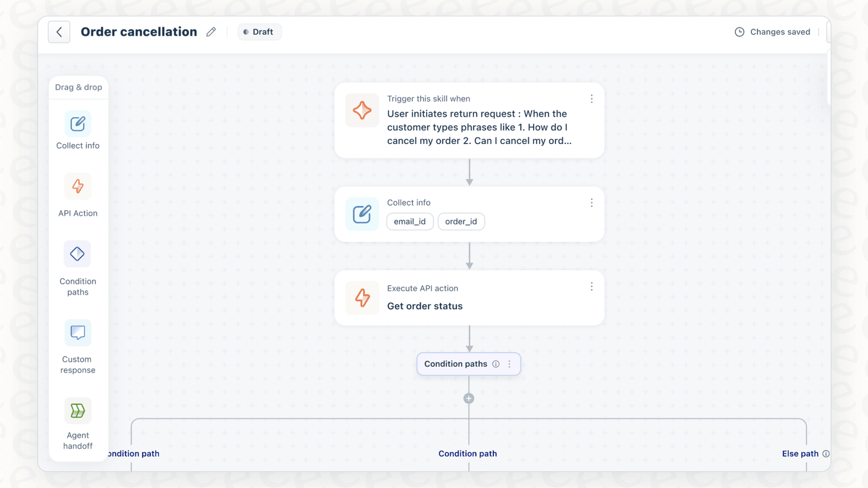Click the email_id field chip

coord(410,222)
